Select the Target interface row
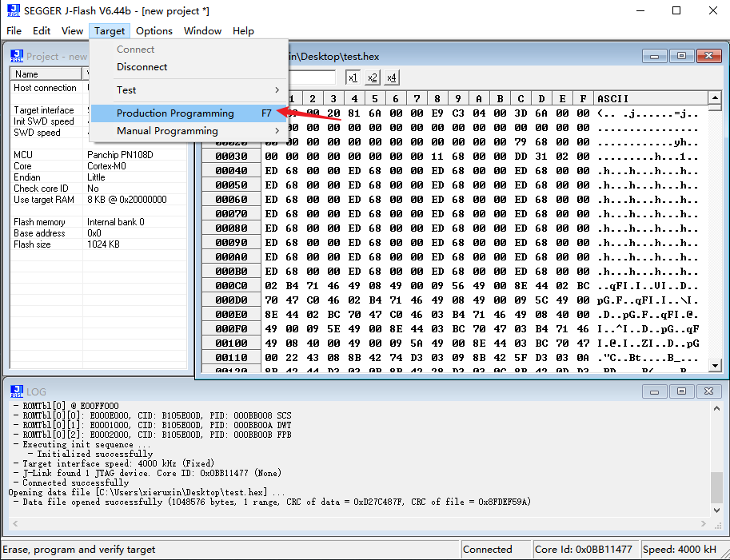Screen dimensions: 730x560 [98, 110]
